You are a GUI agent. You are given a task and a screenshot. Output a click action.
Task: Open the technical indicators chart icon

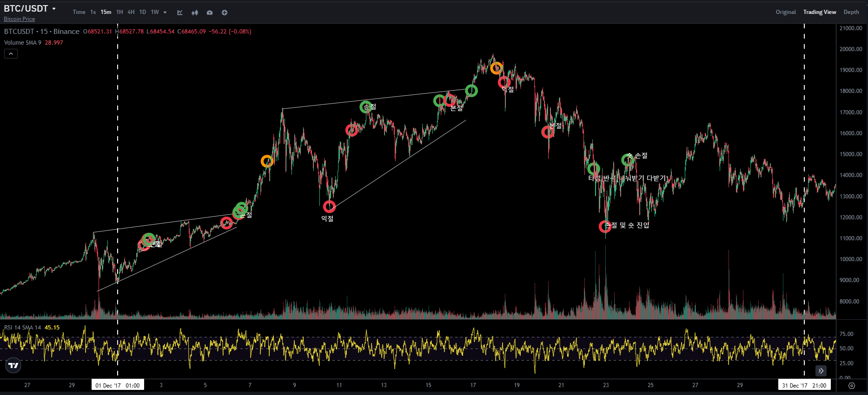[180, 13]
